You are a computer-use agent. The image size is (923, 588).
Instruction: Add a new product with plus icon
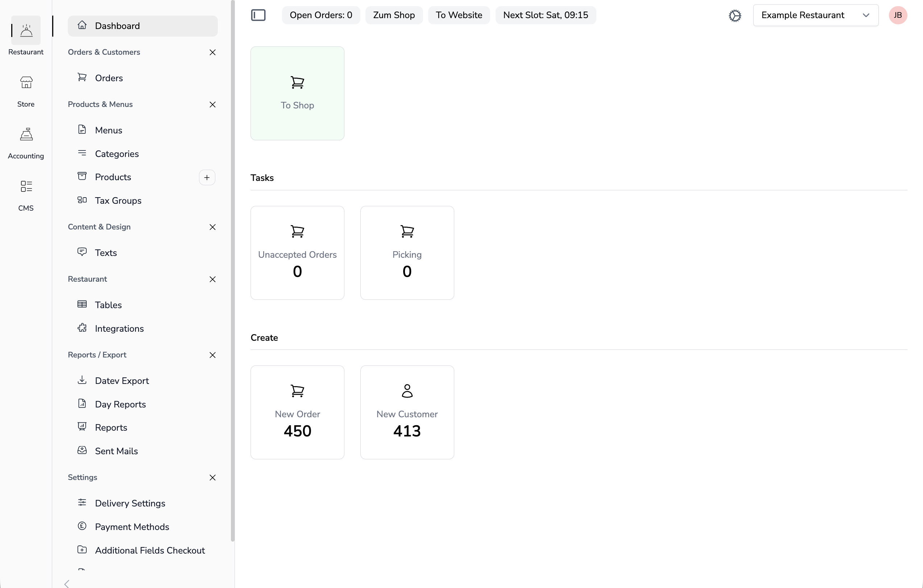207,177
